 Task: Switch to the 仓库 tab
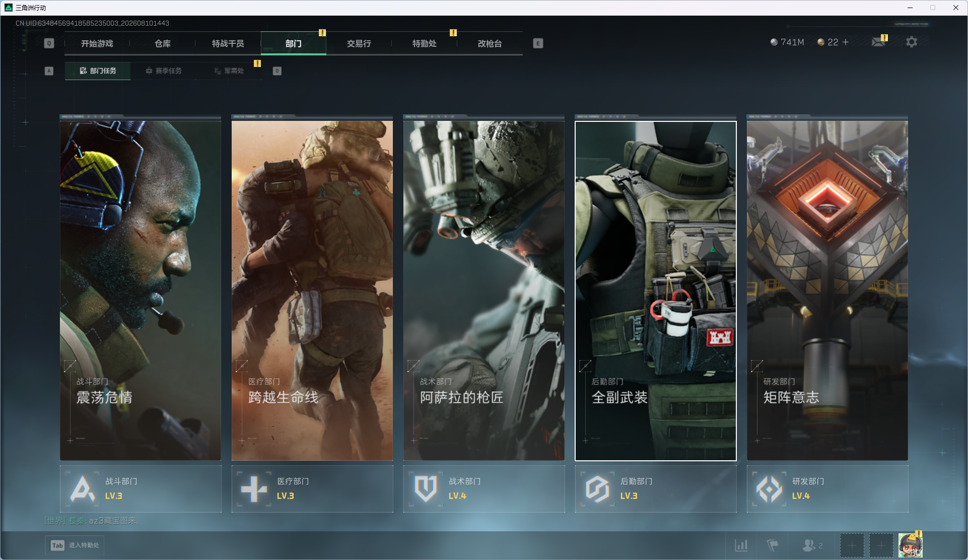[163, 43]
